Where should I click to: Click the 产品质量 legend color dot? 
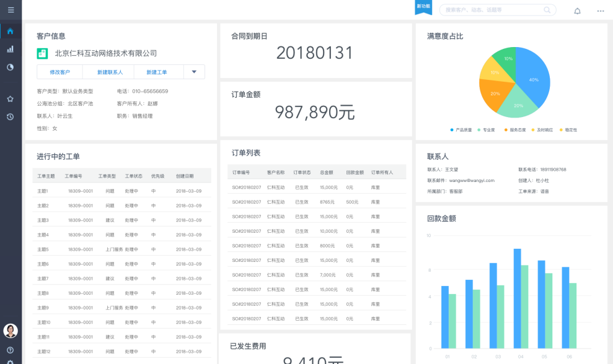pyautogui.click(x=452, y=130)
